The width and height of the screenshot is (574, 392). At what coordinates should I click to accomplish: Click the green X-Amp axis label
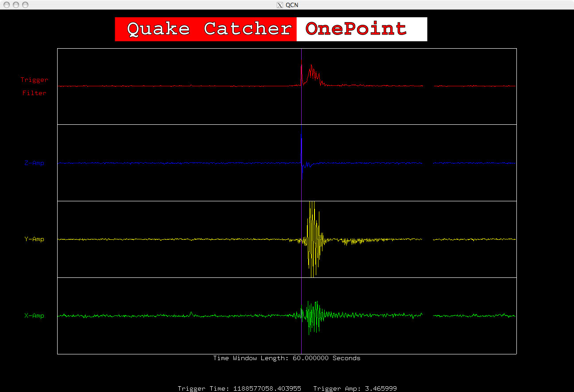34,316
